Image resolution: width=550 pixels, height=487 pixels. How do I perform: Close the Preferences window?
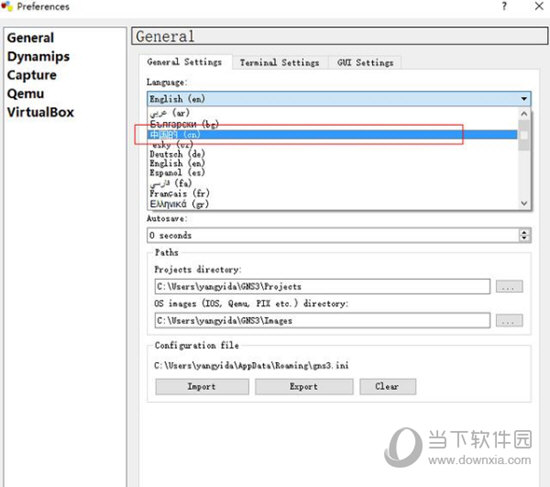click(539, 6)
